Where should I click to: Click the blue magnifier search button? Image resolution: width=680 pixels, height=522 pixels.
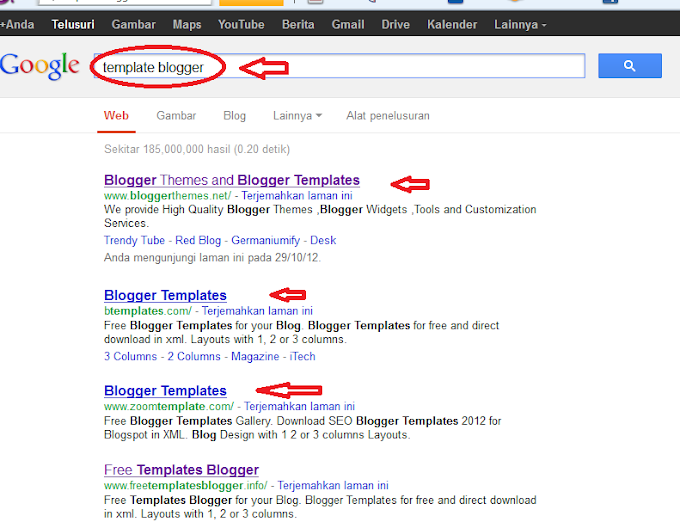coord(630,66)
